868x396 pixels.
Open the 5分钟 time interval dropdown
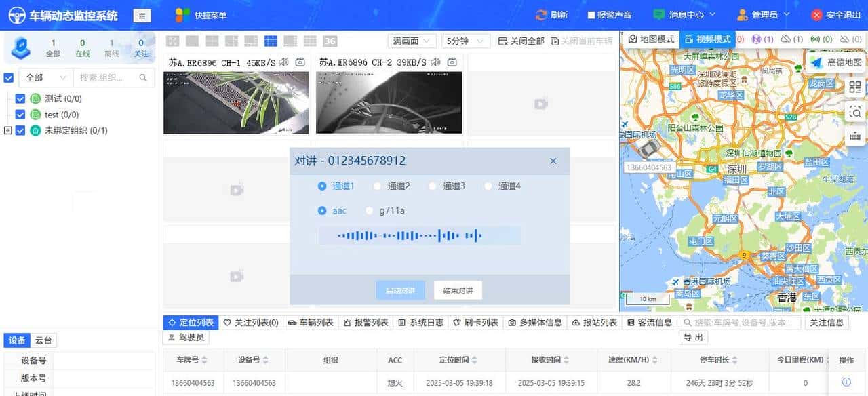(x=465, y=41)
